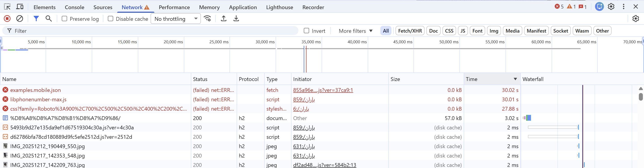
Task: Click the Time column sort arrow
Action: pos(515,79)
